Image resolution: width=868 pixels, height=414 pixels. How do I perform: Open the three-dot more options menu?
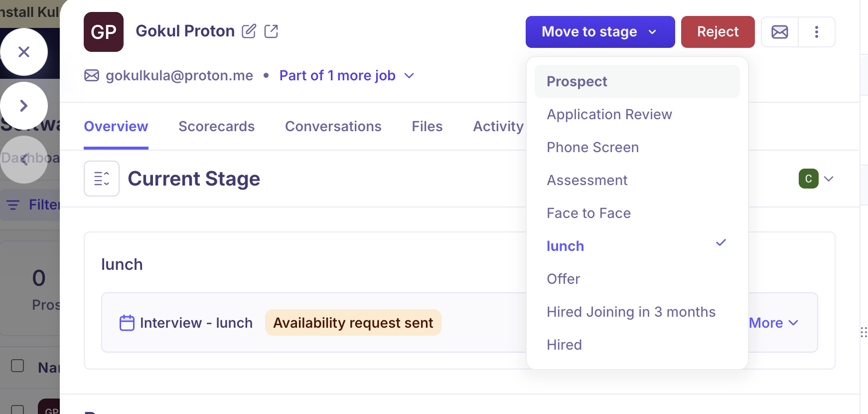[x=816, y=32]
